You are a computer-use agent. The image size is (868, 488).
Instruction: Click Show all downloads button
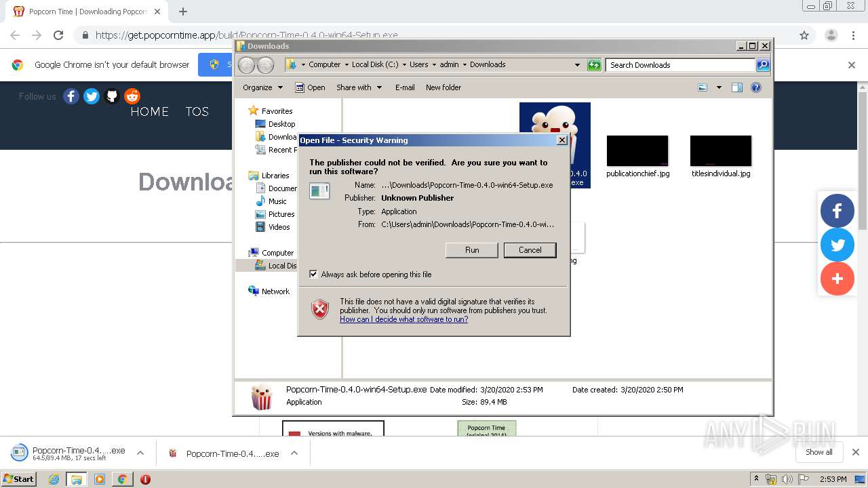(819, 452)
